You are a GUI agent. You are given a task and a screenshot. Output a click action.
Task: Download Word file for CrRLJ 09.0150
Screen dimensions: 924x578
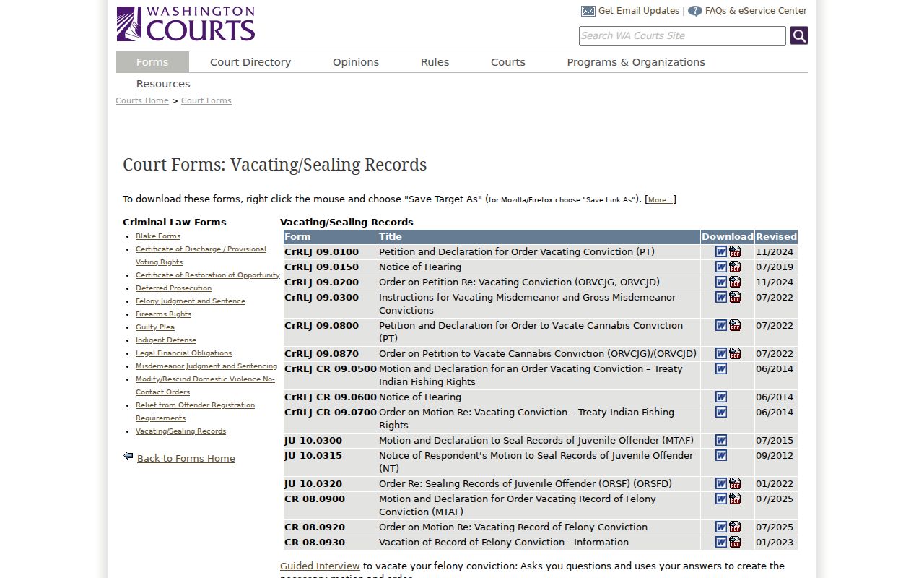pos(721,267)
